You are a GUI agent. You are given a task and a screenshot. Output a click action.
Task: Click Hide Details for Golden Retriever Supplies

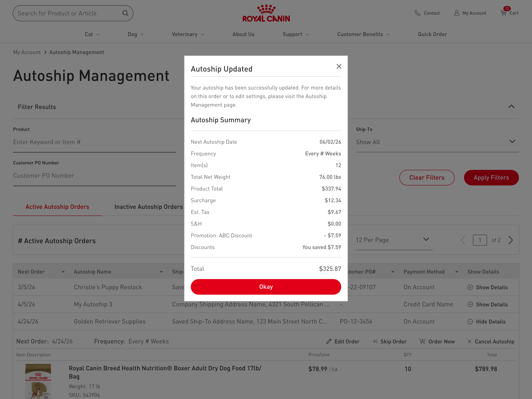point(491,322)
